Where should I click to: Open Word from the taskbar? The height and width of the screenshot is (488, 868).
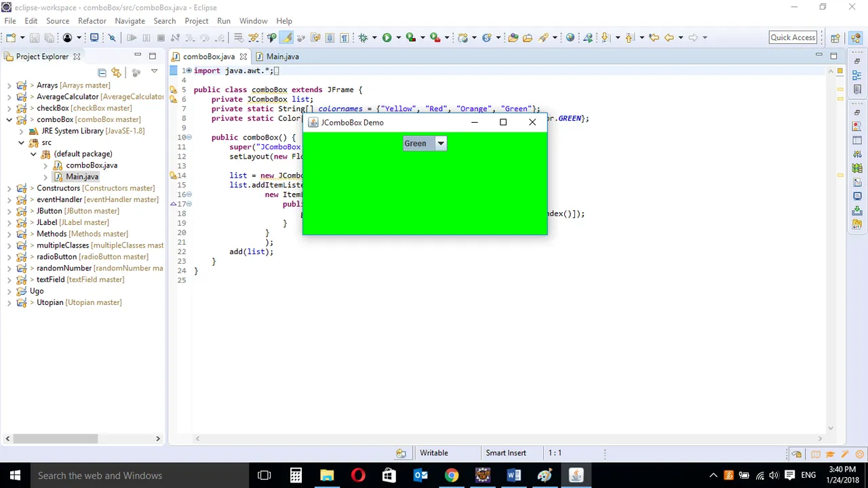513,475
